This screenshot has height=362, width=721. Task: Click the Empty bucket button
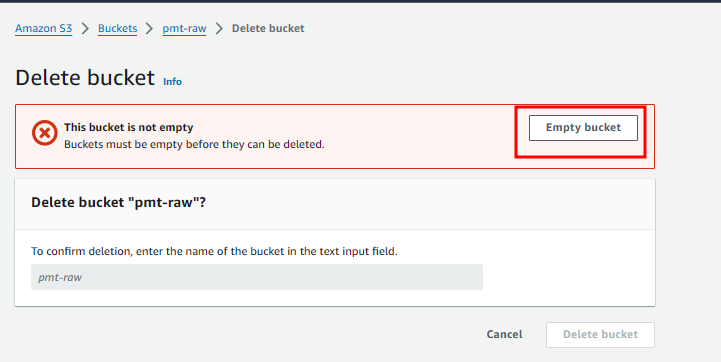click(x=583, y=128)
